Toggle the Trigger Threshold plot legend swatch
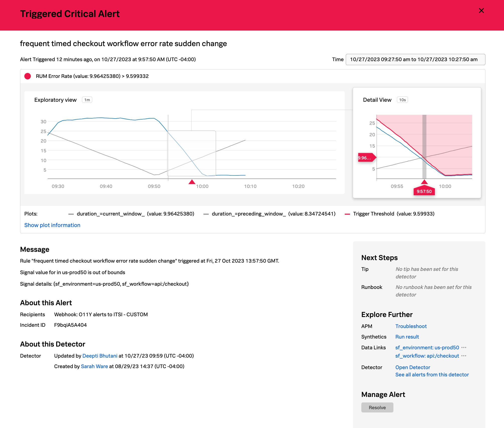Screen dimensions: 504x428 pos(347,214)
